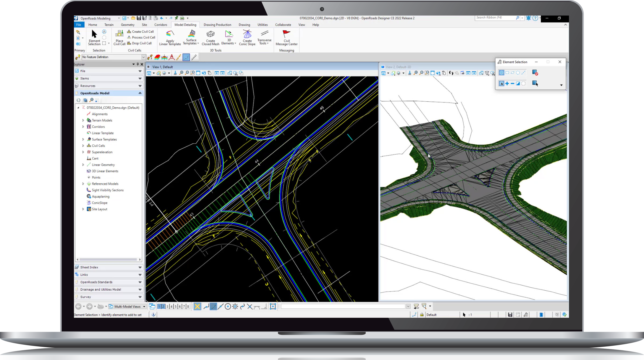The image size is (644, 360).
Task: Activate Zoom In for View 1
Action: click(x=182, y=73)
